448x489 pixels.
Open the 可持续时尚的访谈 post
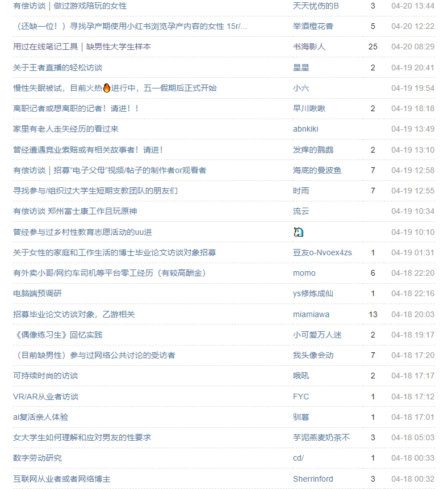[45, 376]
